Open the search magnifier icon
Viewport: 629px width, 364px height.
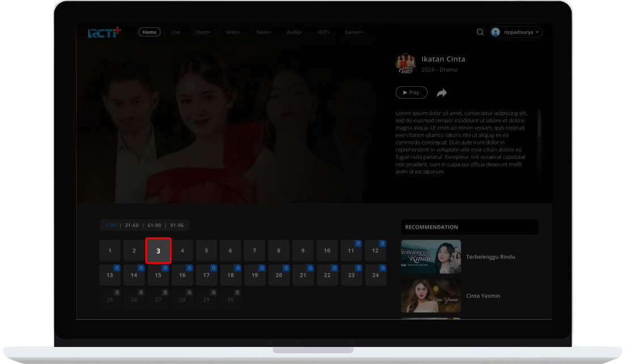[x=480, y=32]
